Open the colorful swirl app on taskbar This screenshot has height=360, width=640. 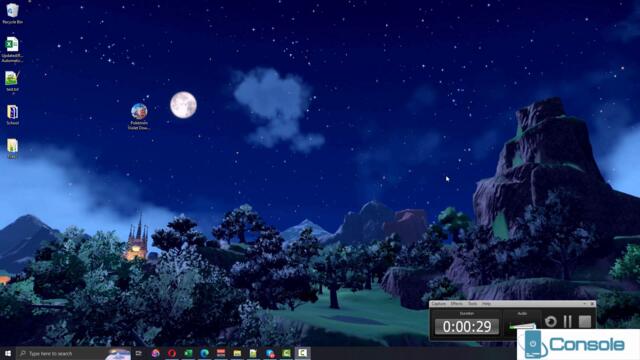point(156,353)
